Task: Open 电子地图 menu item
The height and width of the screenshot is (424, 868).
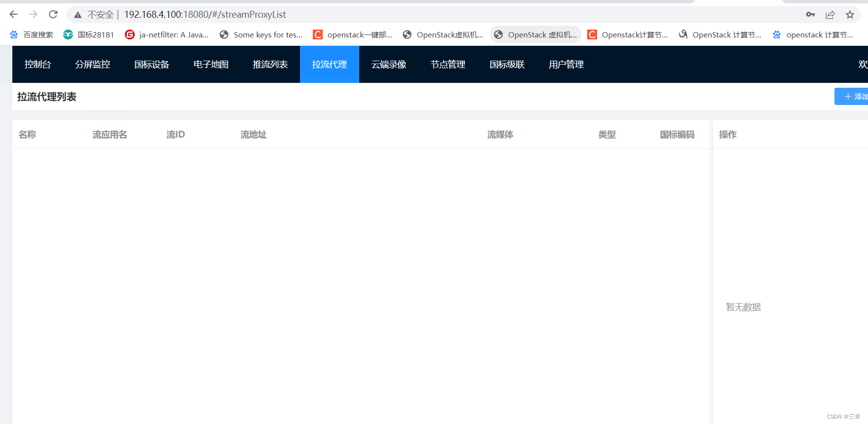Action: pyautogui.click(x=211, y=64)
